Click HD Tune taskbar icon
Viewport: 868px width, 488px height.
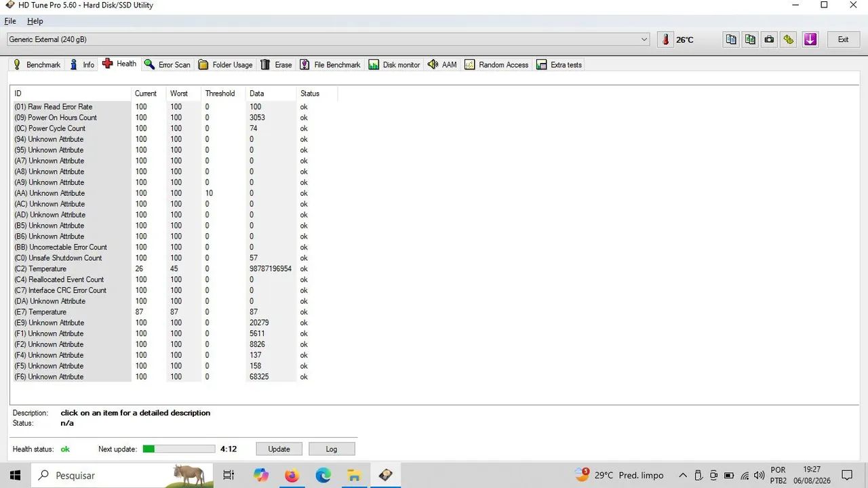[385, 475]
